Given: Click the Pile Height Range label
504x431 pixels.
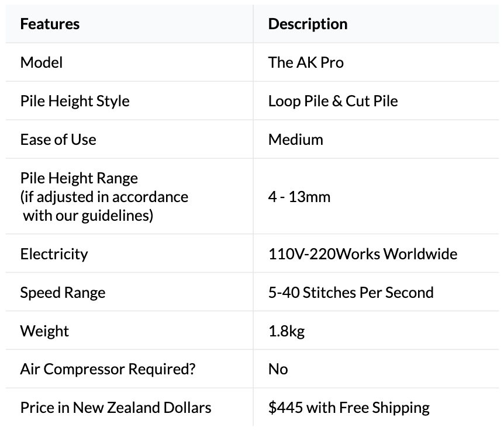Looking at the screenshot, I should (79, 177).
